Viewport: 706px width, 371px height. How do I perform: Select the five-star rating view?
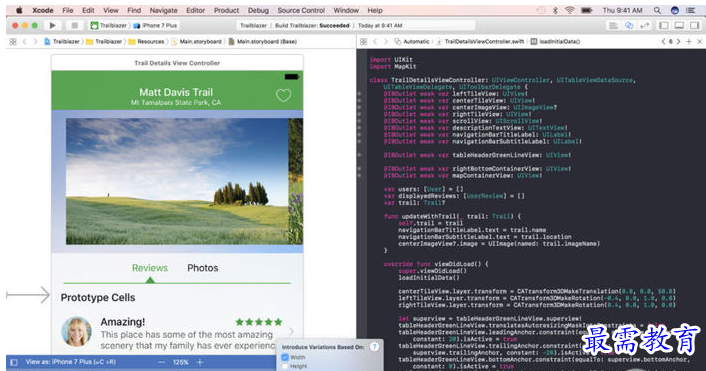(259, 322)
